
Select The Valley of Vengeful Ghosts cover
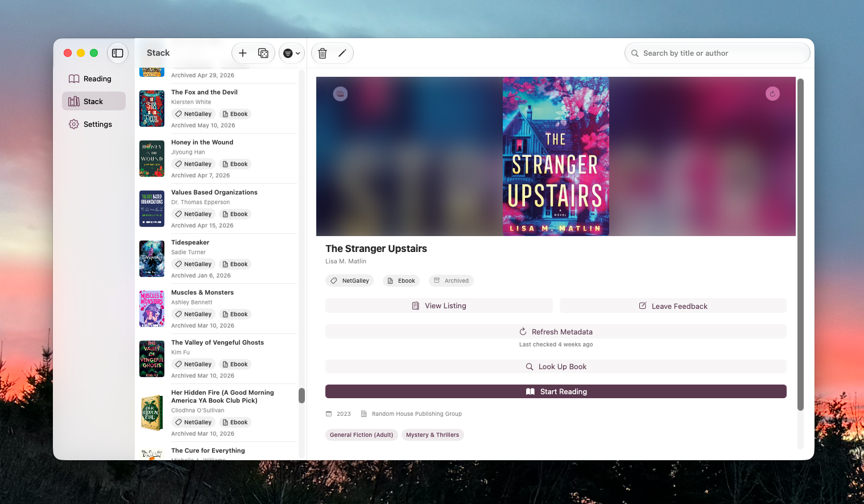point(152,359)
